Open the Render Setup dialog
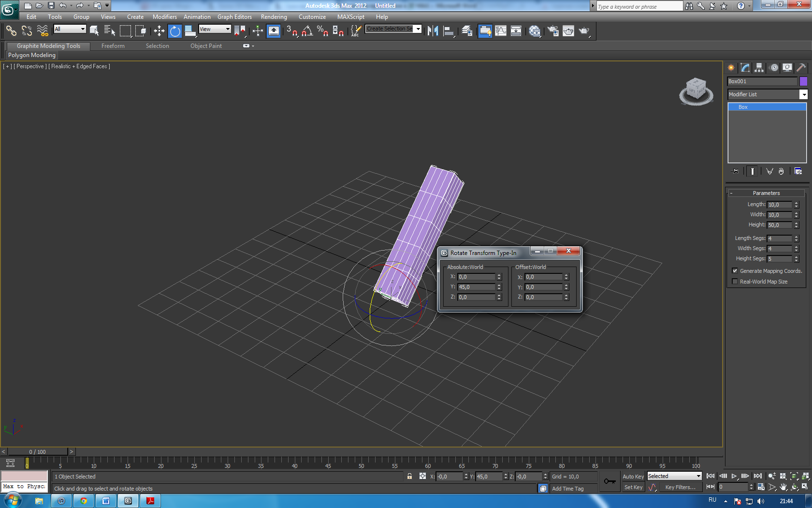The image size is (812, 508). [553, 31]
